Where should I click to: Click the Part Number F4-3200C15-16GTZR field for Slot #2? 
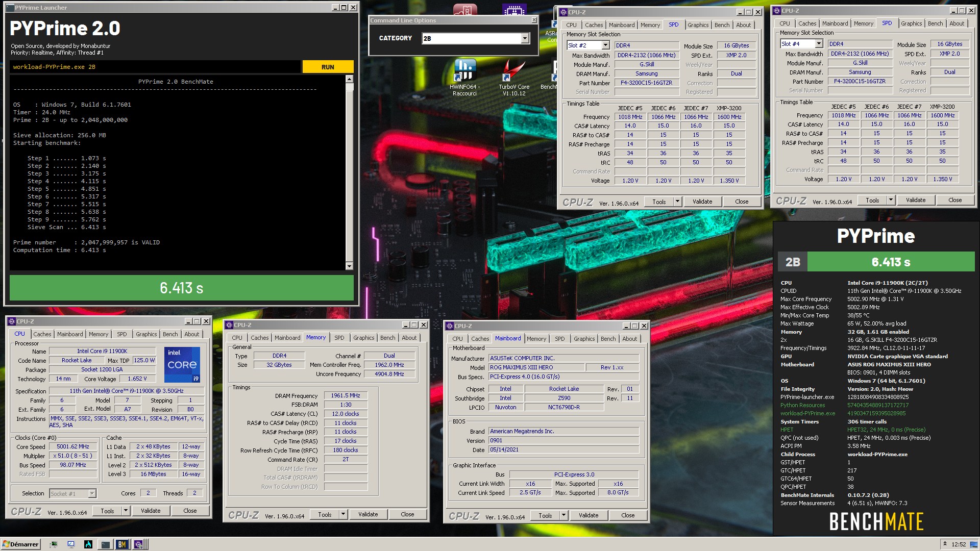point(646,83)
